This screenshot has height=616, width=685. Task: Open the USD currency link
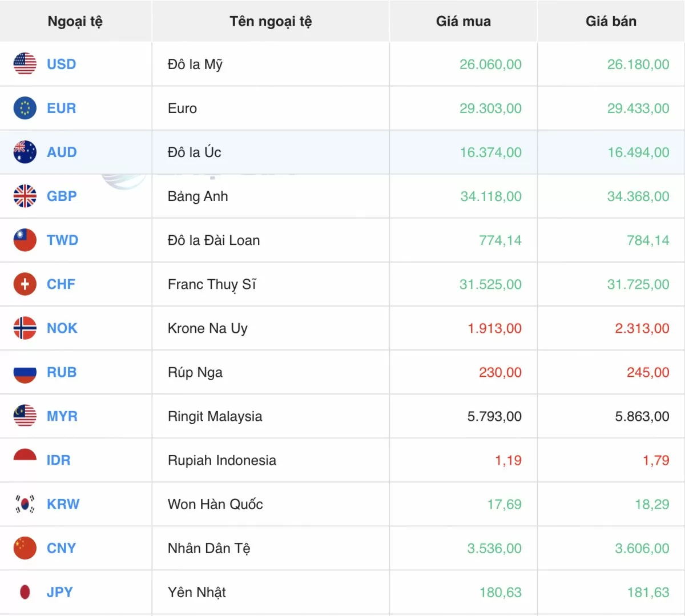click(61, 64)
